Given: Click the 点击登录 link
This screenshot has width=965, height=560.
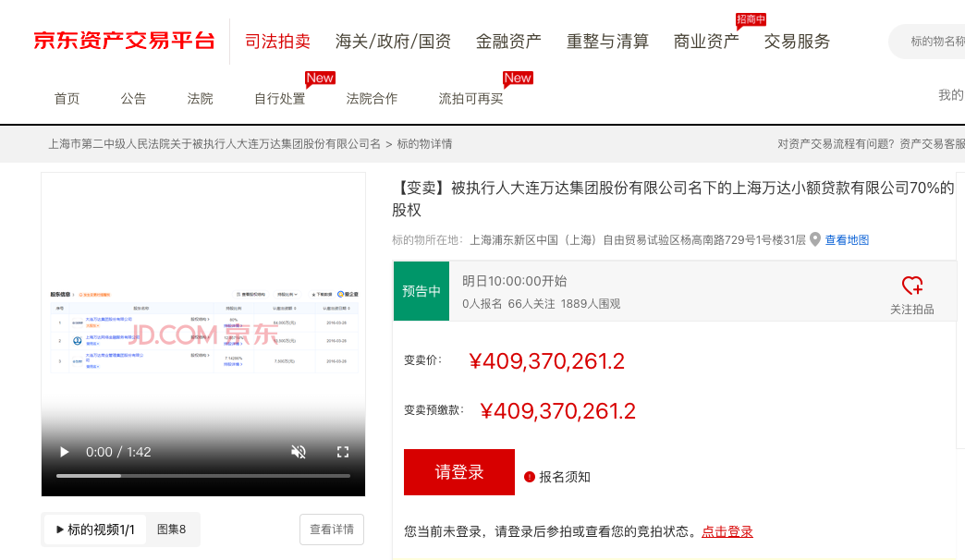Looking at the screenshot, I should [x=727, y=531].
